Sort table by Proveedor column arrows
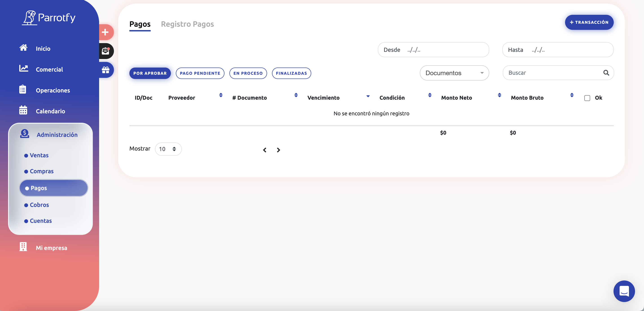 click(x=221, y=95)
